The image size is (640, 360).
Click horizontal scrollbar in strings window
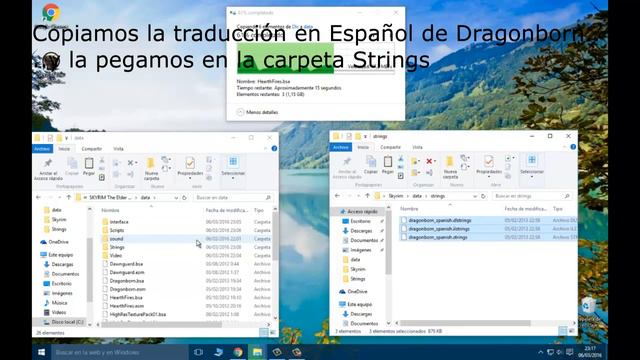(x=465, y=323)
